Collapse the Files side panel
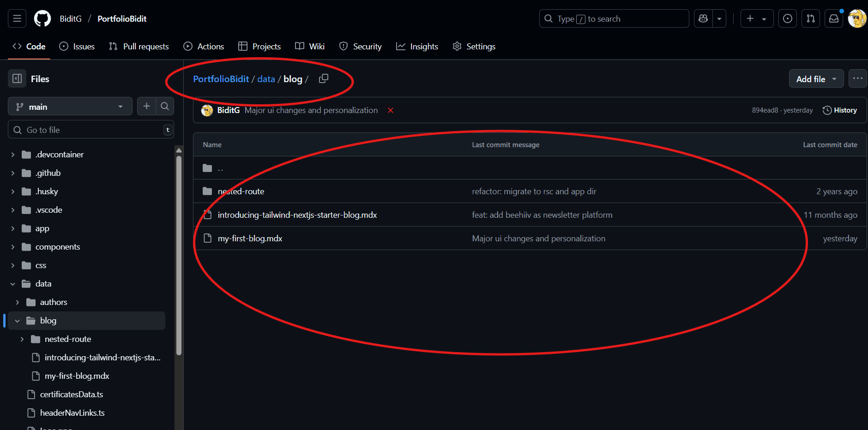Image resolution: width=868 pixels, height=430 pixels. [17, 79]
